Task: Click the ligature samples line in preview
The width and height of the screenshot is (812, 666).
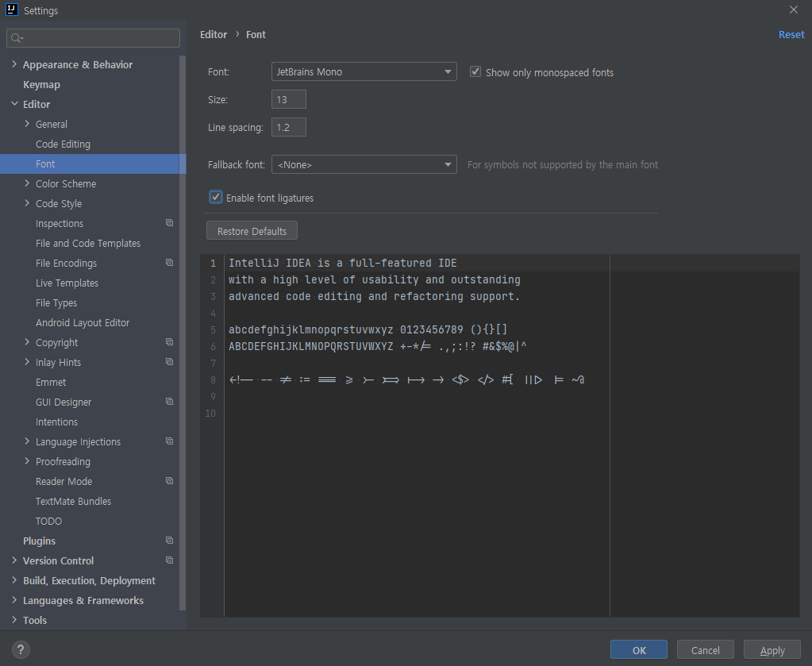Action: [406, 379]
